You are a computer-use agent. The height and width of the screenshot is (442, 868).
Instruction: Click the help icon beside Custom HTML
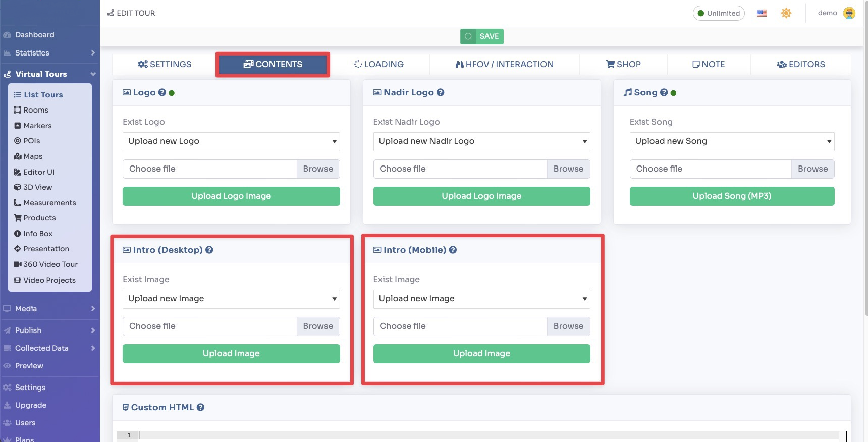[x=200, y=407]
